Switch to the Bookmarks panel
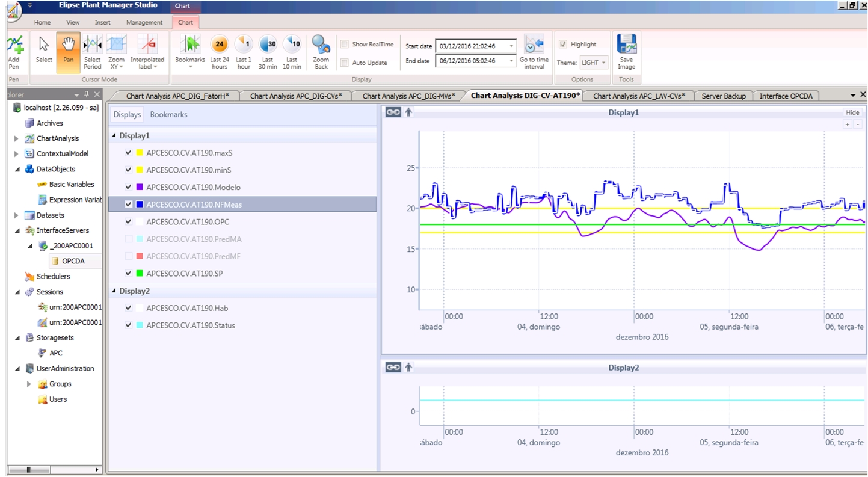The width and height of the screenshot is (868, 477). coord(168,114)
